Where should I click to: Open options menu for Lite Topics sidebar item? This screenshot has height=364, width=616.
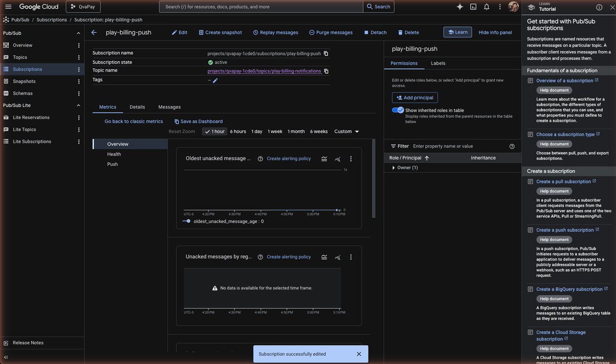[79, 129]
